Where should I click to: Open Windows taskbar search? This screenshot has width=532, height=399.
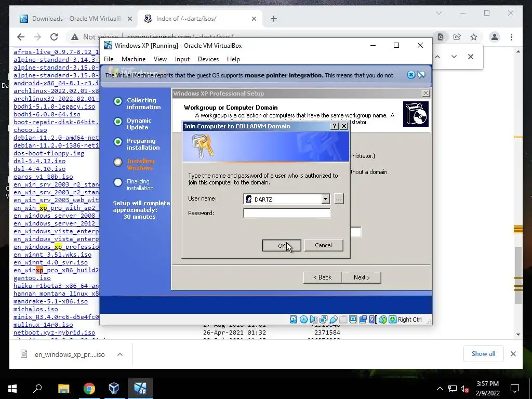click(37, 389)
